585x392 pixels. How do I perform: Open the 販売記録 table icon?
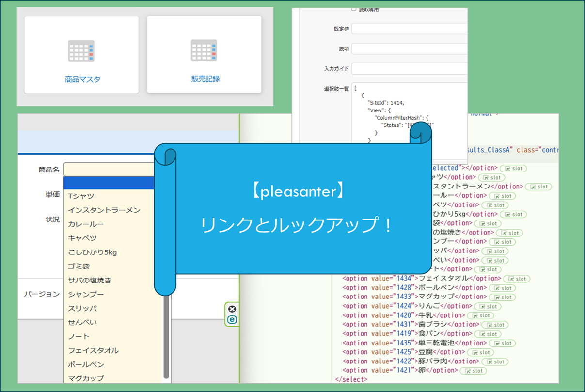[x=204, y=50]
